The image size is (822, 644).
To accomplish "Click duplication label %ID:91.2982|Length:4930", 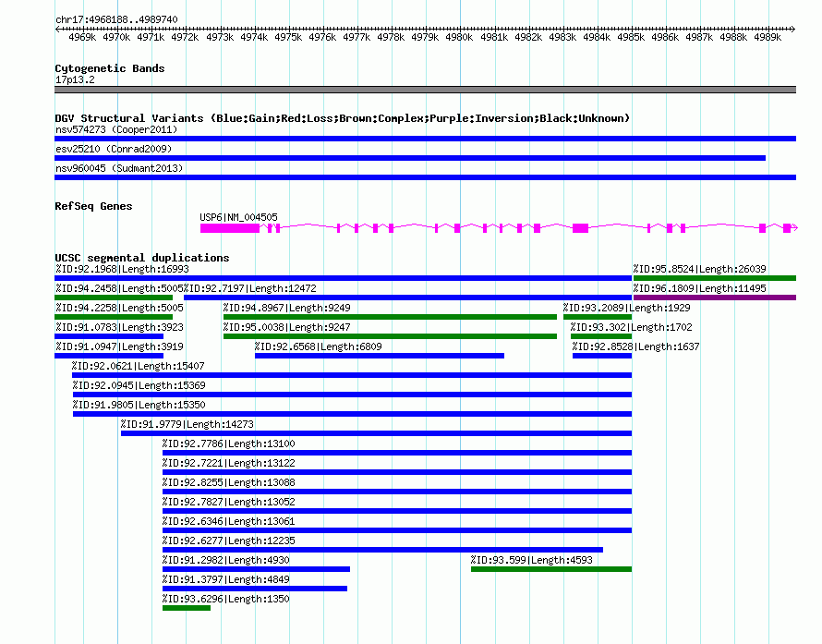I will pyautogui.click(x=226, y=560).
